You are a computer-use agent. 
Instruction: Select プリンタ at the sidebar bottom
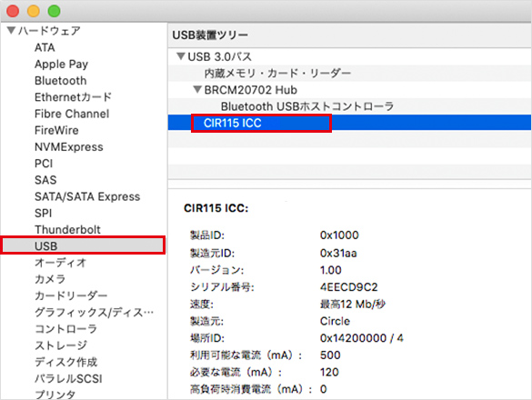coord(55,395)
